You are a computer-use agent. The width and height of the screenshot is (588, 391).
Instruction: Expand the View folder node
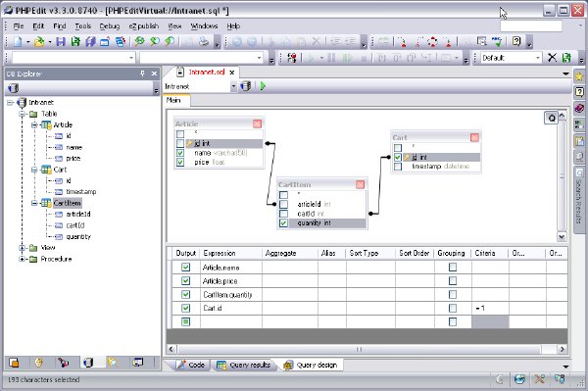(x=23, y=248)
